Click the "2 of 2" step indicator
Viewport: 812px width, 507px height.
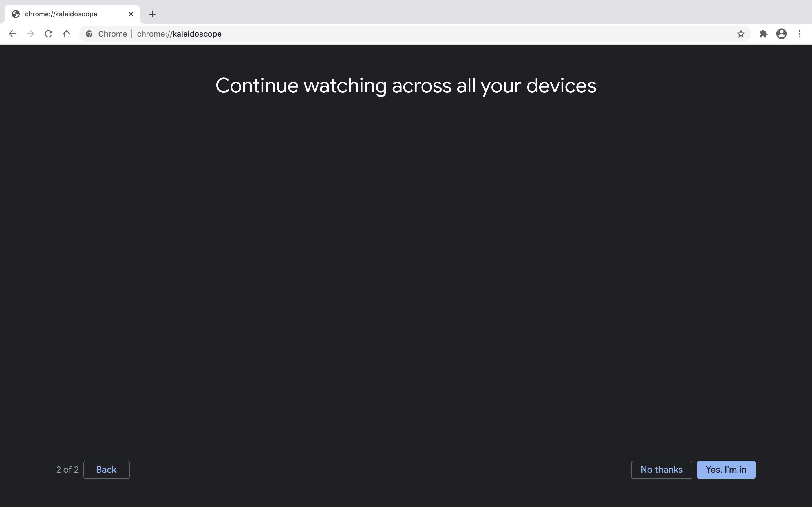tap(67, 470)
